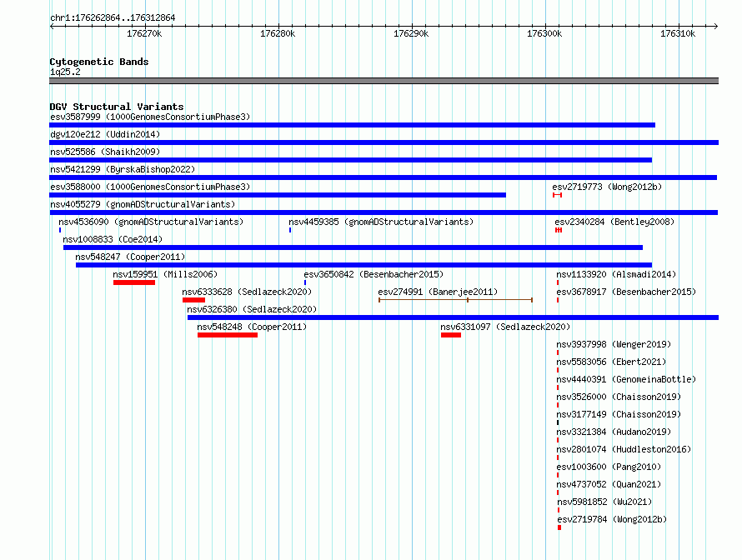
Task: Select nsv5981852 (Wu2021) label
Action: point(604,502)
